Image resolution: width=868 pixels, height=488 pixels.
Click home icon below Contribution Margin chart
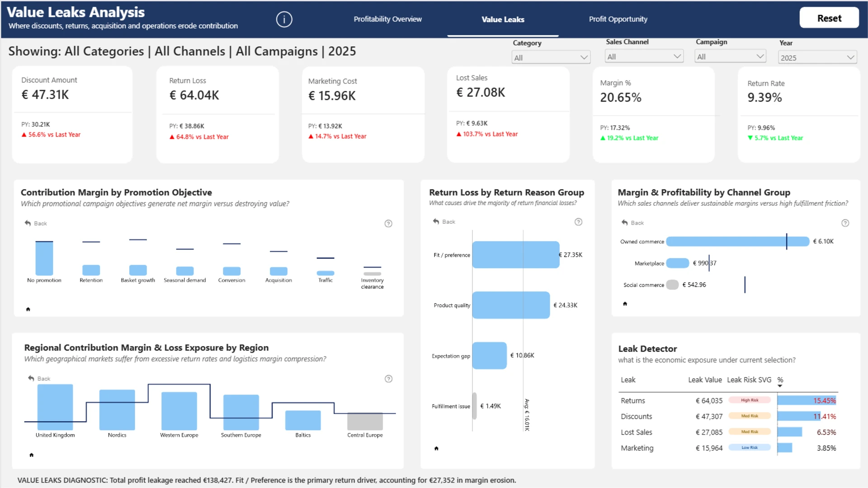click(x=28, y=309)
